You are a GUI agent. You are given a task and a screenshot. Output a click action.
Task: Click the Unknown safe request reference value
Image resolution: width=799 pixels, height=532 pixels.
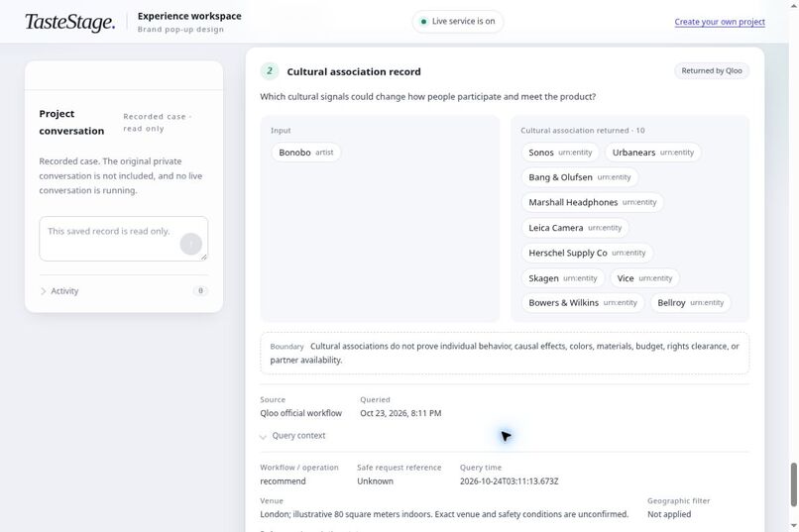(375, 481)
